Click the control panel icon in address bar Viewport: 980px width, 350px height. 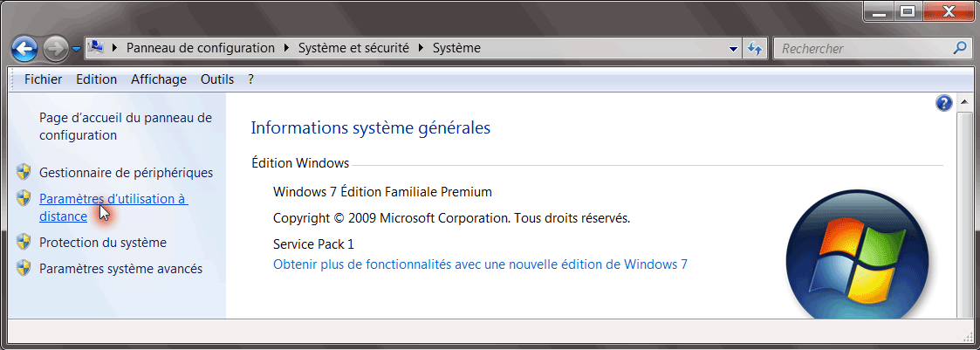coord(96,47)
